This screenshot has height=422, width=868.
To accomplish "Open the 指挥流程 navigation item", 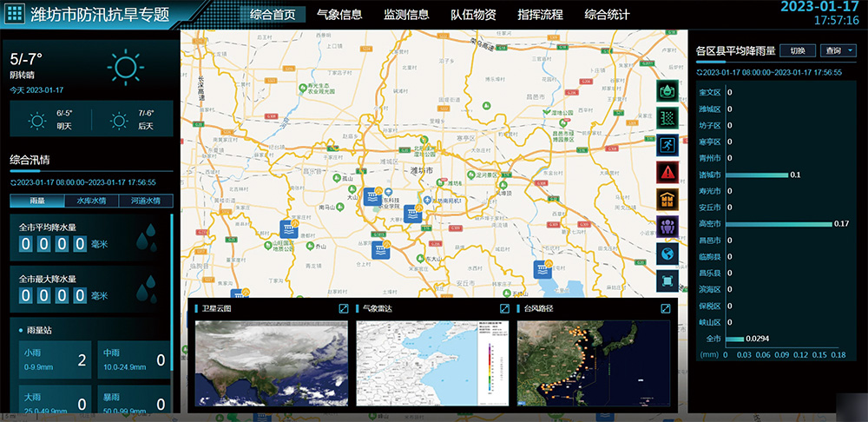I will [x=540, y=15].
